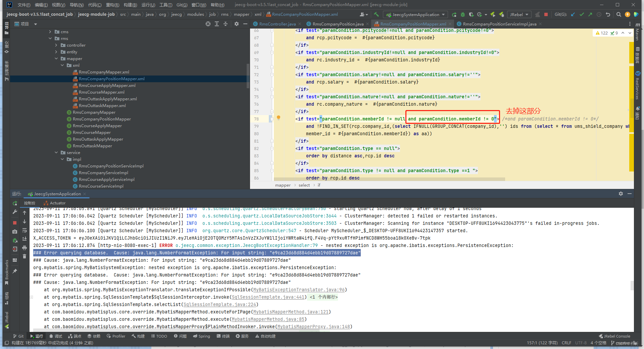644x349 pixels.
Task: Open the 视图 menu
Action: (x=58, y=5)
